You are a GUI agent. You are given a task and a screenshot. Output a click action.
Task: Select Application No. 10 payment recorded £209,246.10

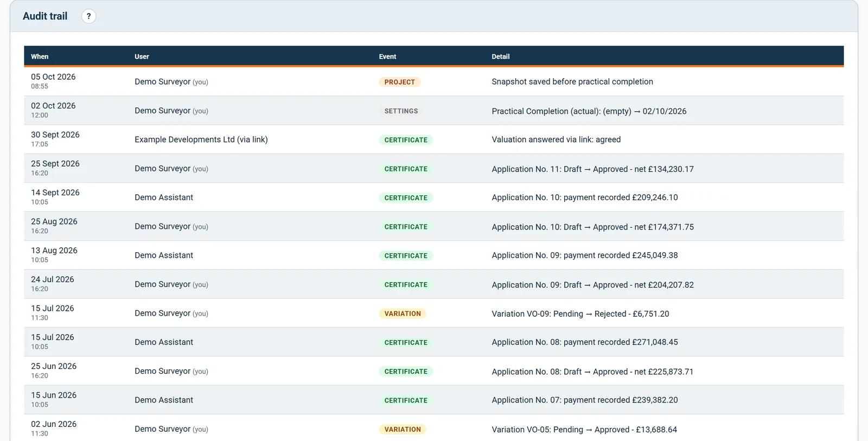pos(585,197)
